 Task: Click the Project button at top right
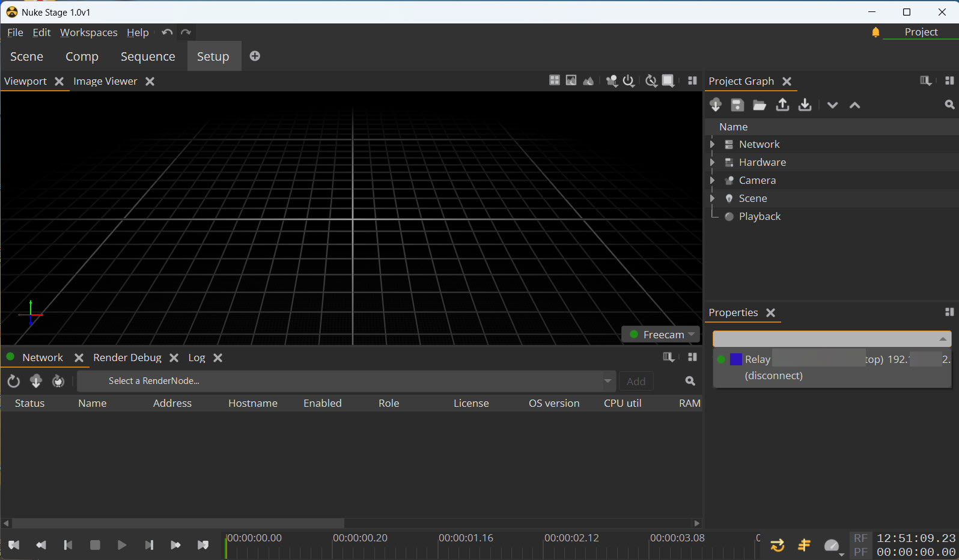click(x=921, y=32)
